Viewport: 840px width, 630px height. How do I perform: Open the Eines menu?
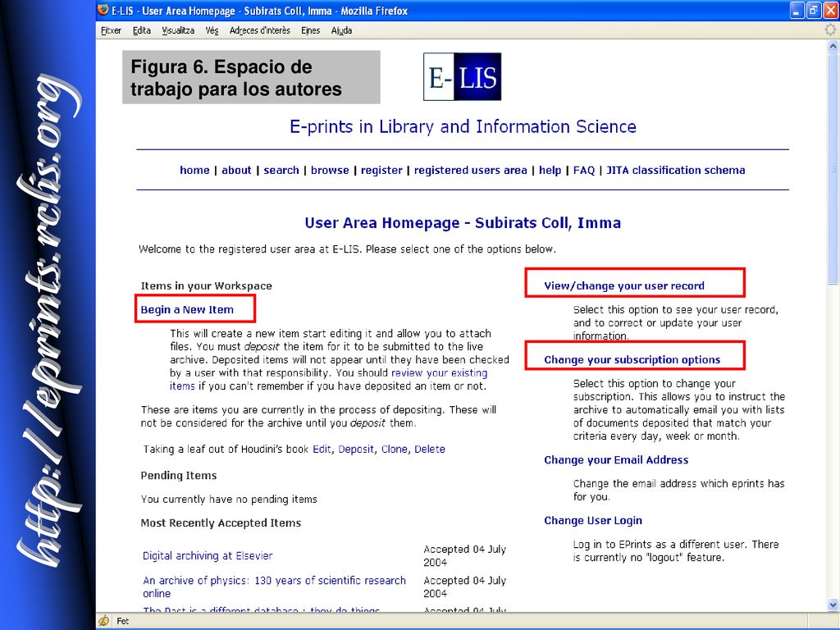[311, 30]
